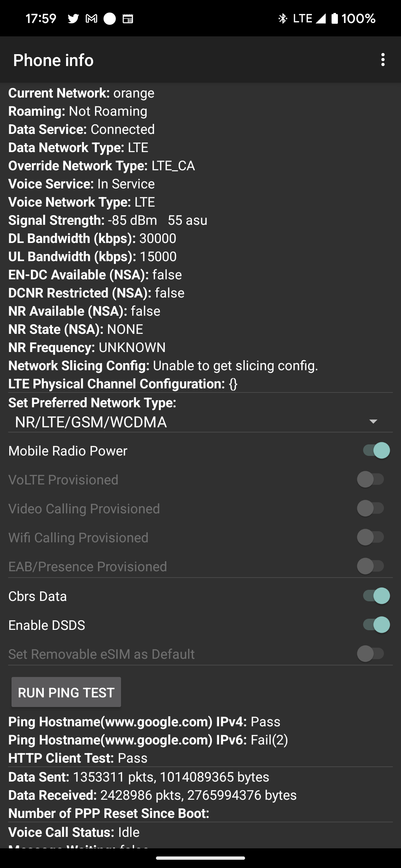Tap the Wifi Calling Provisioned switch
The image size is (401, 868).
[x=371, y=537]
